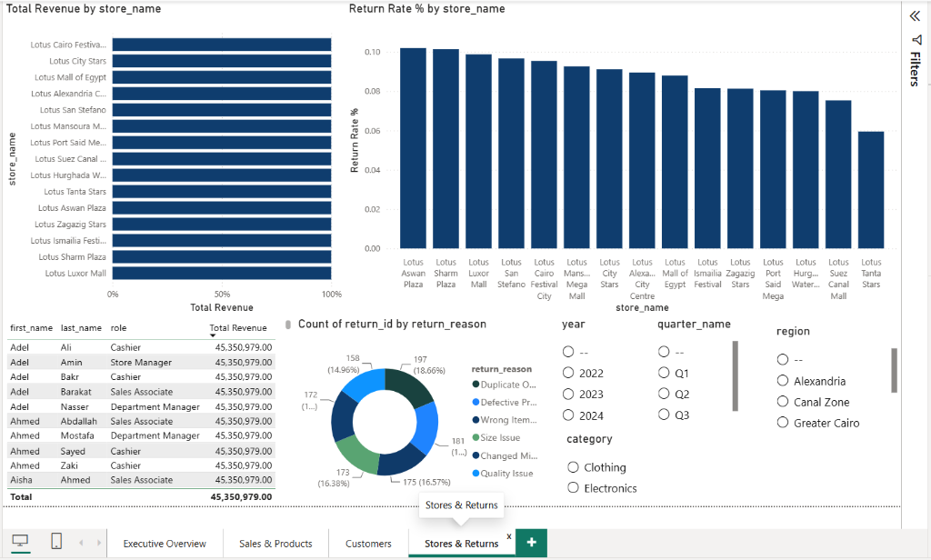Click Wrong Item... legend marker

pyautogui.click(x=476, y=420)
